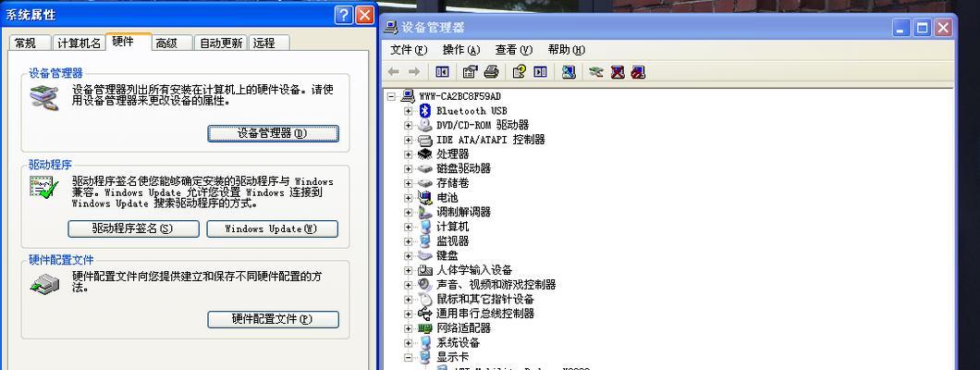Open the 文件(F) menu
This screenshot has width=980, height=370.
(x=409, y=49)
